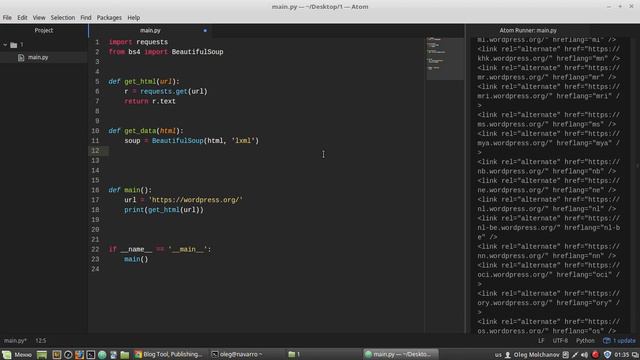
Task: Switch to the Blog Tool Chrome window
Action: click(169, 354)
